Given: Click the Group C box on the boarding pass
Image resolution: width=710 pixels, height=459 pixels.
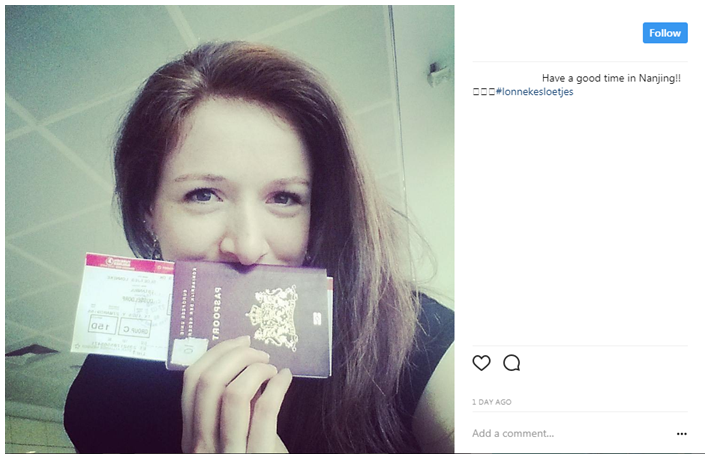Looking at the screenshot, I should [x=134, y=328].
